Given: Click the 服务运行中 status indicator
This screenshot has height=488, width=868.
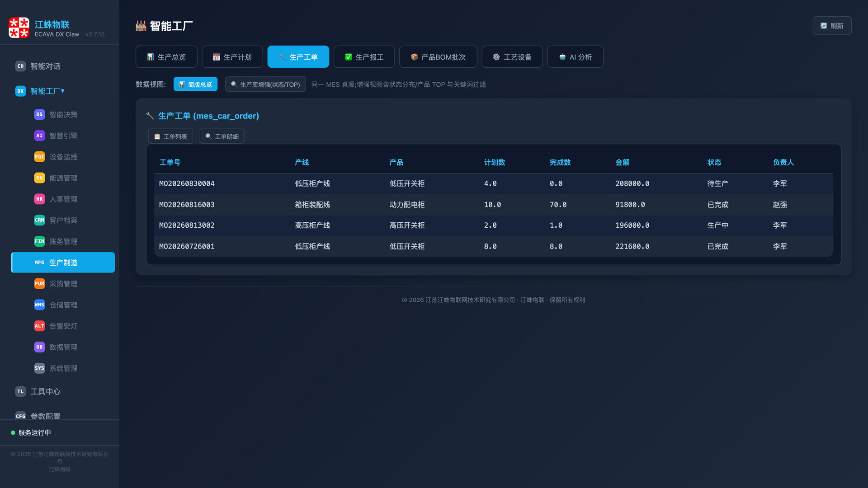Looking at the screenshot, I should 31,432.
